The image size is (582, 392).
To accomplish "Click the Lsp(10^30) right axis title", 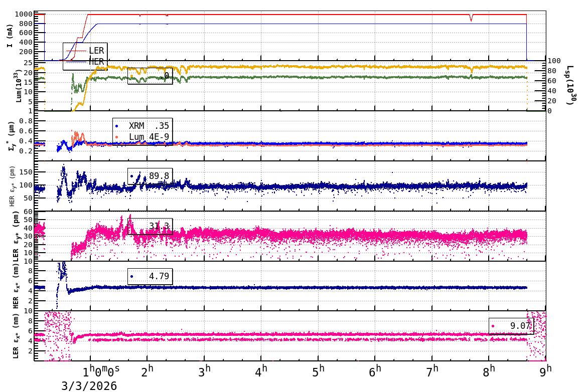I will tap(570, 85).
